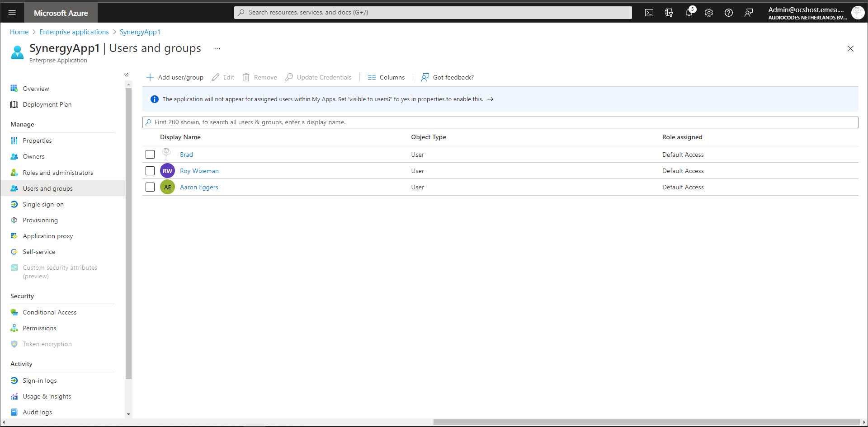Screen dimensions: 868x427
Task: Go to the Home breadcrumb
Action: pos(19,32)
